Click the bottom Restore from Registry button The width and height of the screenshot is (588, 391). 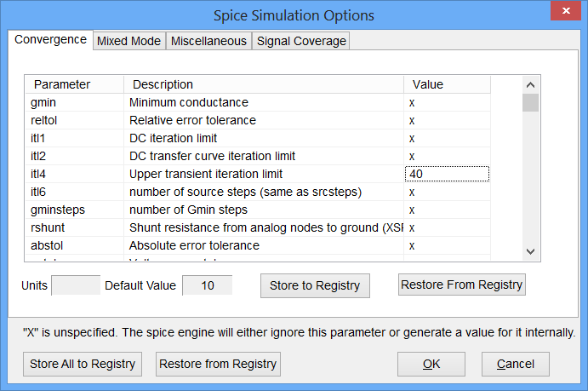[x=218, y=364]
